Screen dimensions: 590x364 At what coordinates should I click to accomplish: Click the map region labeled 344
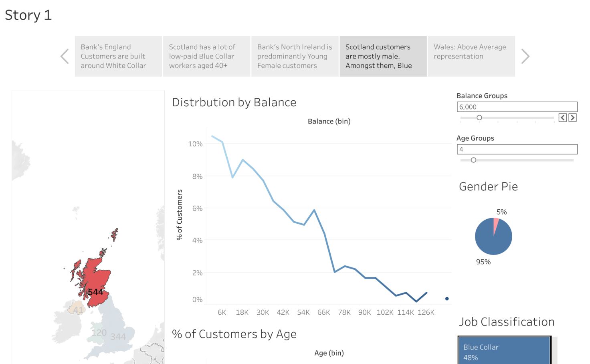(x=118, y=337)
